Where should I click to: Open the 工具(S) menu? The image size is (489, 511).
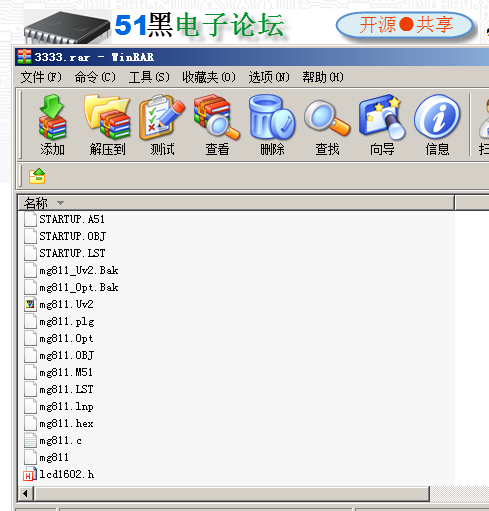point(149,77)
